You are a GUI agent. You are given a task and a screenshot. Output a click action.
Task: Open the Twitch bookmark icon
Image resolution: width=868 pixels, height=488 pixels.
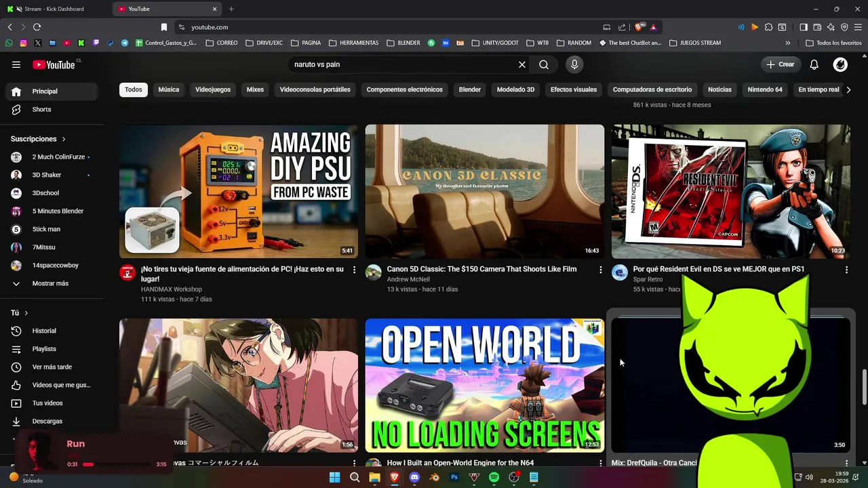pyautogui.click(x=96, y=43)
